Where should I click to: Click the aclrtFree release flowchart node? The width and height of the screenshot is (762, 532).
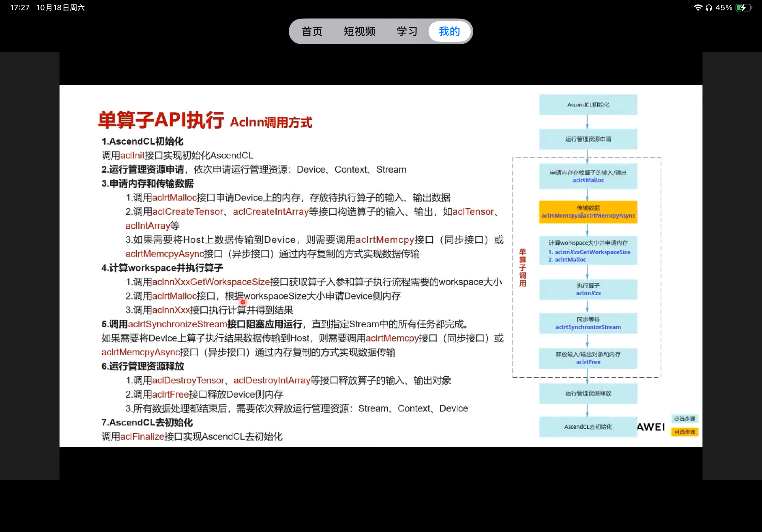588,358
